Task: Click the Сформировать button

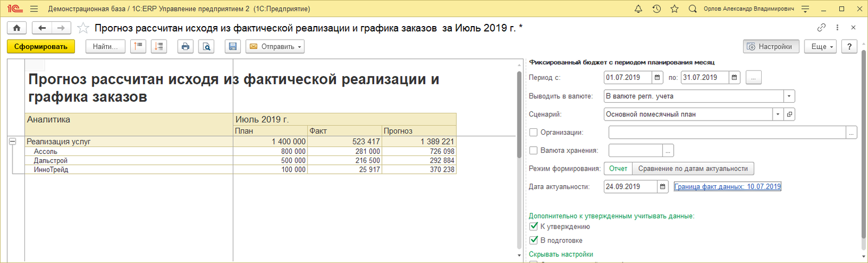Action: [41, 47]
